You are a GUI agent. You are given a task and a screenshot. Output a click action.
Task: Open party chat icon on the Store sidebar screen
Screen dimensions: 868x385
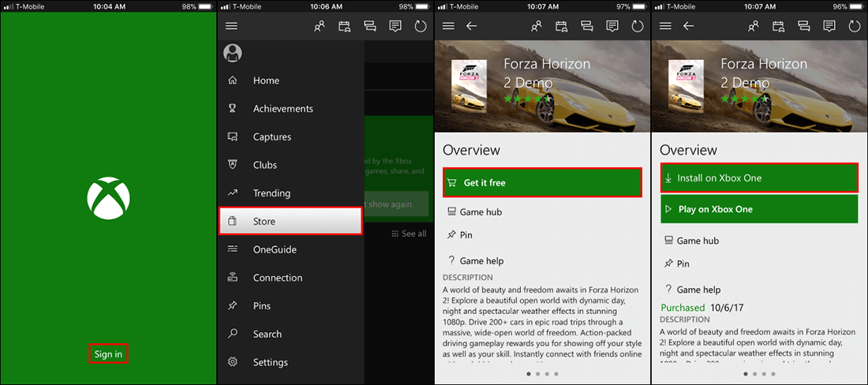pos(370,26)
